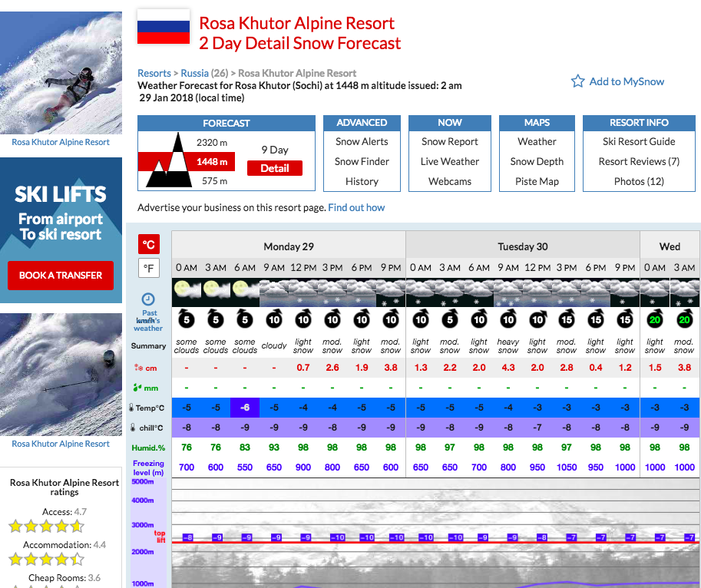Click the SKI LIFTS advertisement banner
The image size is (701, 588).
tap(61, 230)
